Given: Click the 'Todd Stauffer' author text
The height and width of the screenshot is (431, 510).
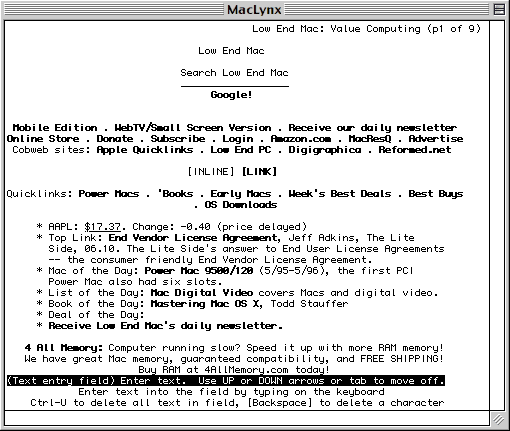Looking at the screenshot, I should (310, 304).
